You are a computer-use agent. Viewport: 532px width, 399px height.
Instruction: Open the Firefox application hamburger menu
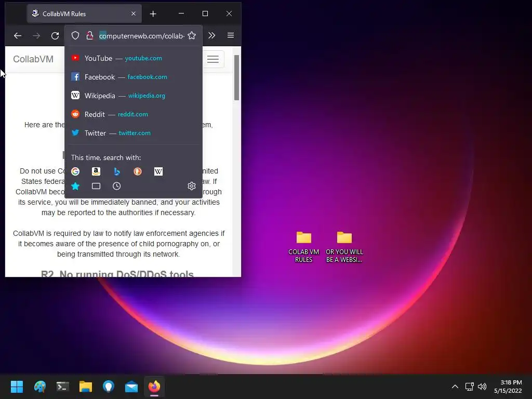pyautogui.click(x=231, y=36)
